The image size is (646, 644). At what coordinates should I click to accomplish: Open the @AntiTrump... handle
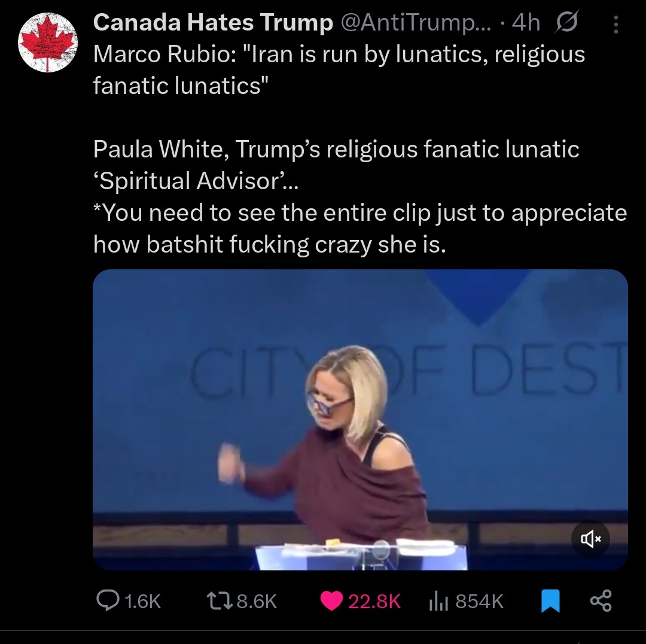416,22
